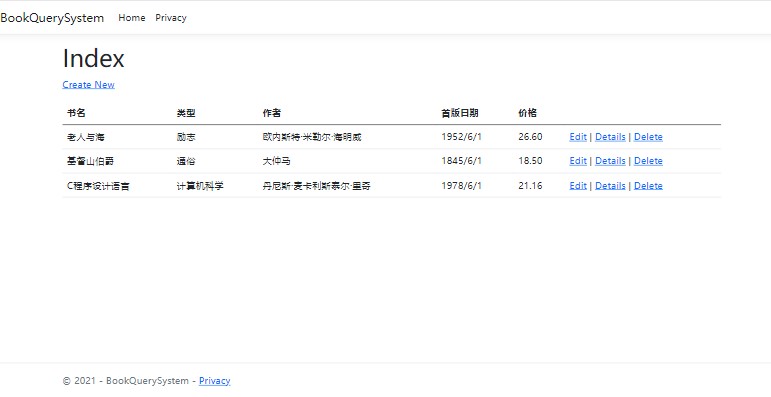This screenshot has width=771, height=397.
Task: View Details for 老人与海
Action: [x=610, y=137]
